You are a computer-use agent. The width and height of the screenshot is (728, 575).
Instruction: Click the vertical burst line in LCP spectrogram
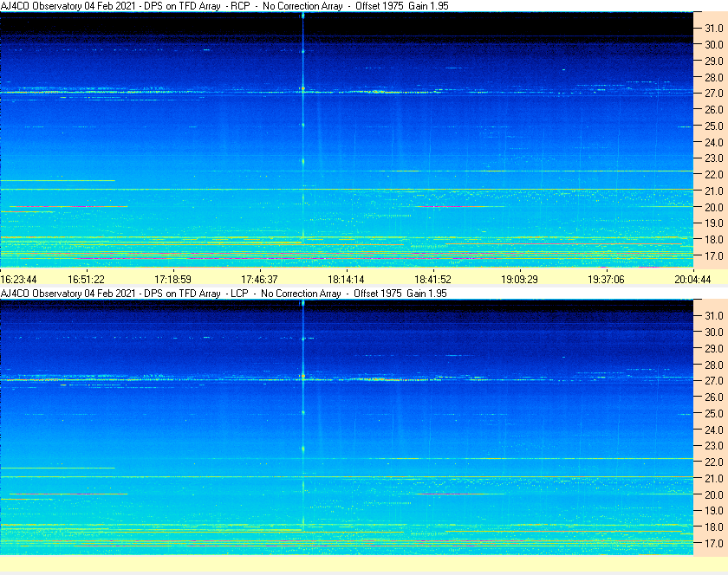click(x=303, y=416)
